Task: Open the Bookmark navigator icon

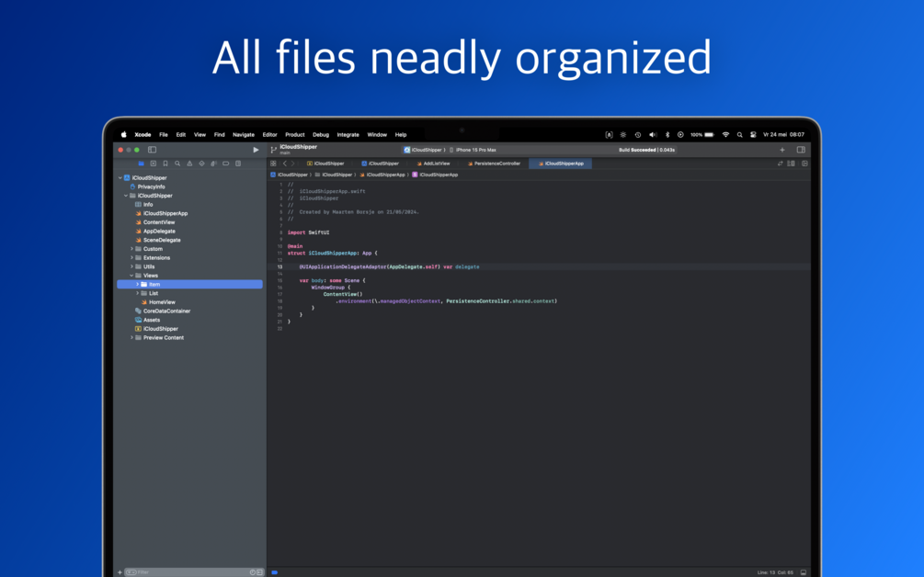Action: coord(165,164)
